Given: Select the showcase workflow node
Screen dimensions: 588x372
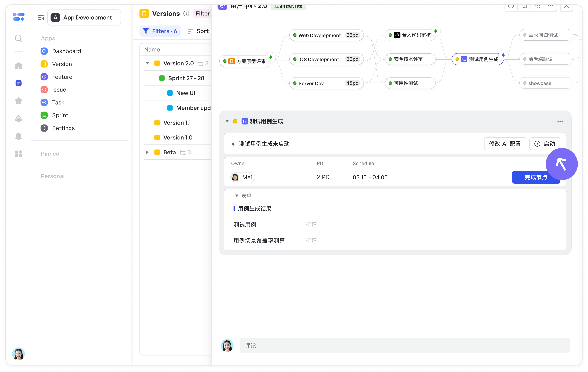Looking at the screenshot, I should [x=546, y=83].
